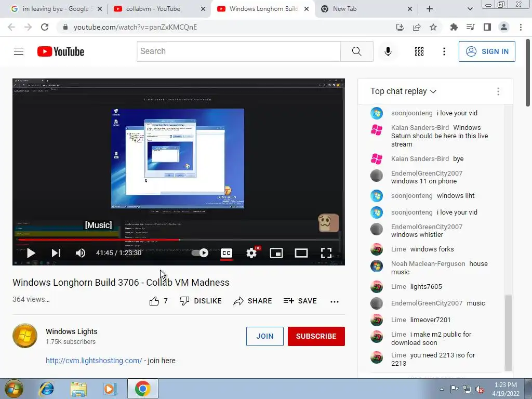532x399 pixels.
Task: Save the video to a playlist
Action: (300, 301)
